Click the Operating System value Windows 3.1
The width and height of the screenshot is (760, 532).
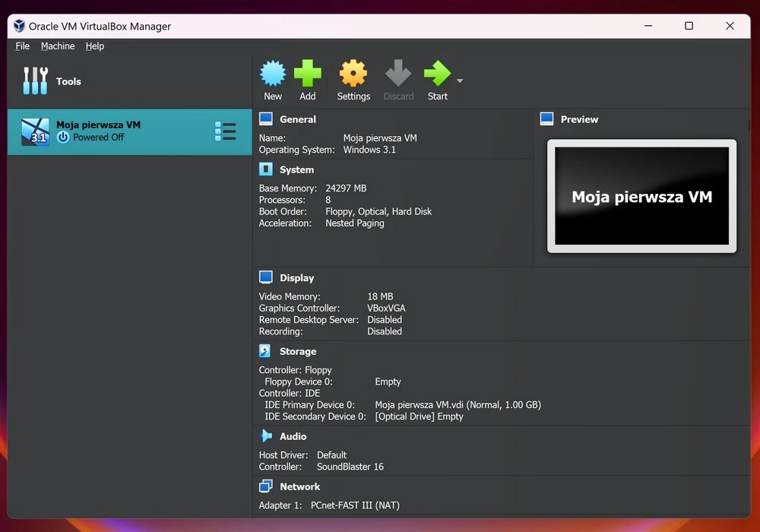tap(369, 150)
